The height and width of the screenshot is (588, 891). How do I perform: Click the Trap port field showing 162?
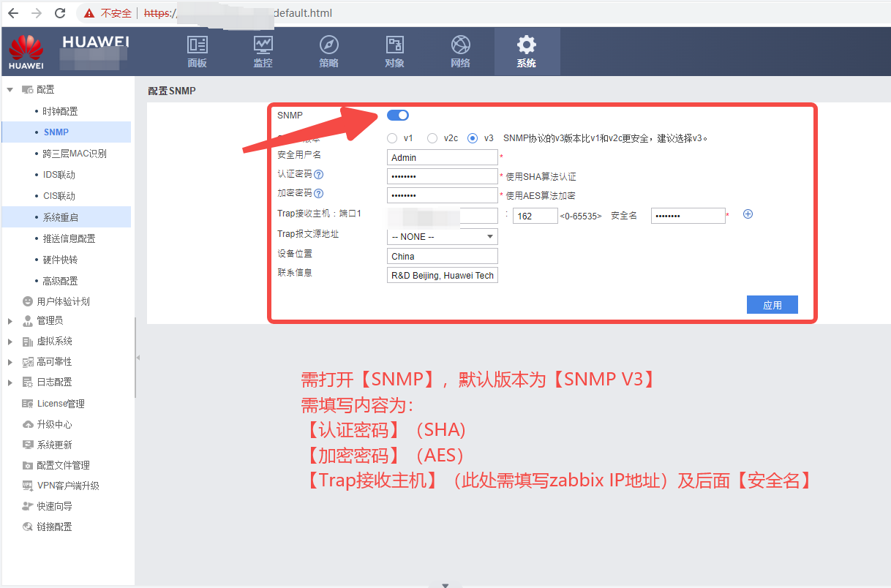[535, 216]
